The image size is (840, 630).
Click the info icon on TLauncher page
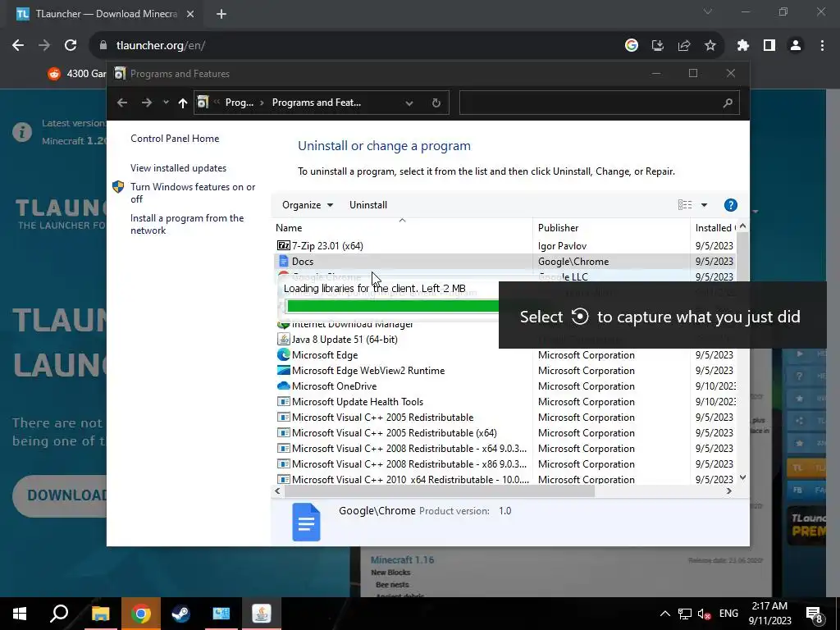pyautogui.click(x=22, y=132)
